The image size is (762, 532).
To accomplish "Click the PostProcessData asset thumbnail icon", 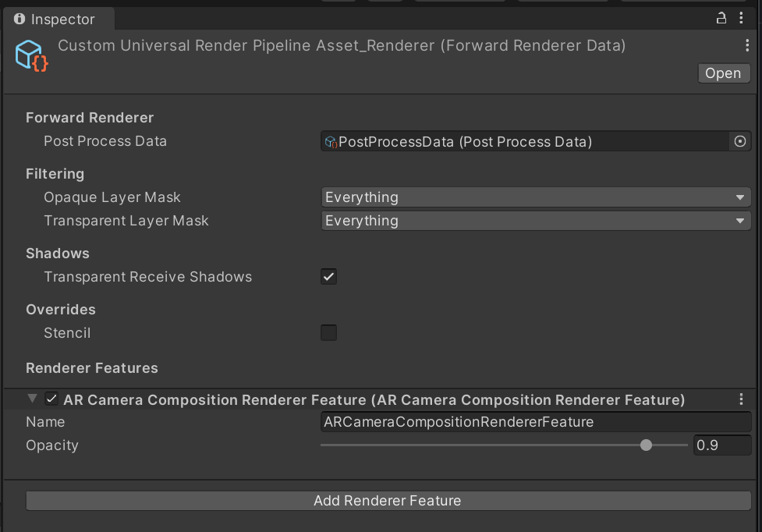I will tap(329, 141).
